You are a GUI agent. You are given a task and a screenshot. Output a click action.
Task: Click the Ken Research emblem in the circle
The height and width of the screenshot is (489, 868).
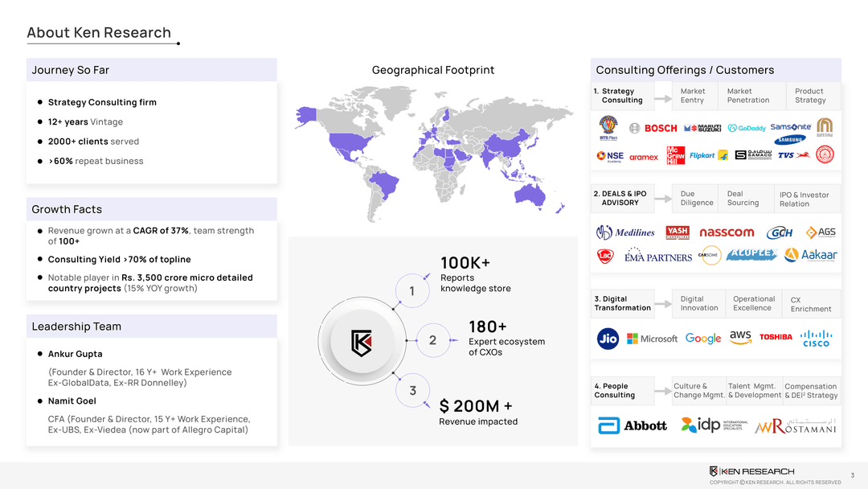click(361, 343)
